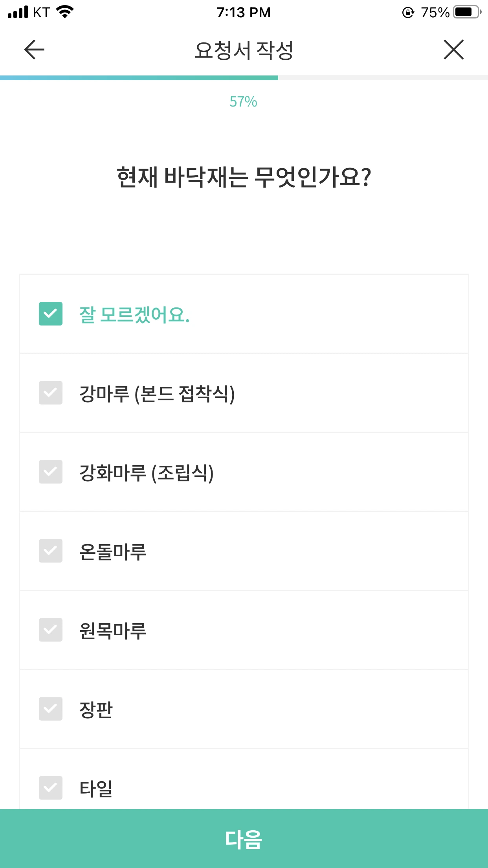The width and height of the screenshot is (488, 868).
Task: Tap the 다음 button
Action: (244, 839)
